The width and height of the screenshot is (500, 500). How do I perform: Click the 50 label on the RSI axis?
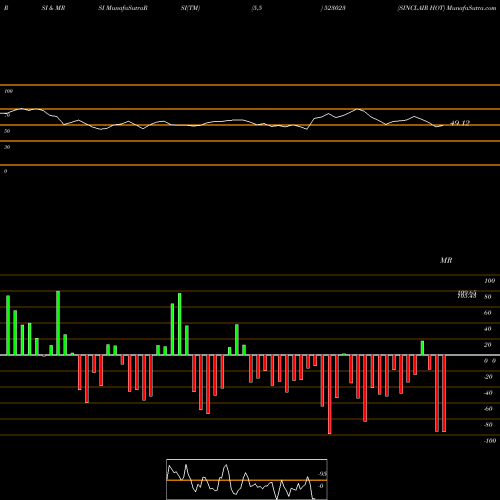click(x=7, y=131)
